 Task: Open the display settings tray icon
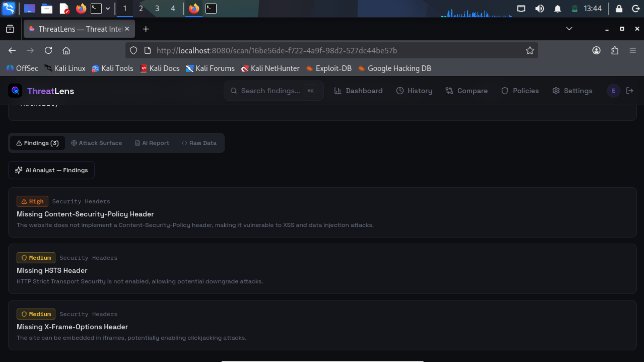pos(521,8)
